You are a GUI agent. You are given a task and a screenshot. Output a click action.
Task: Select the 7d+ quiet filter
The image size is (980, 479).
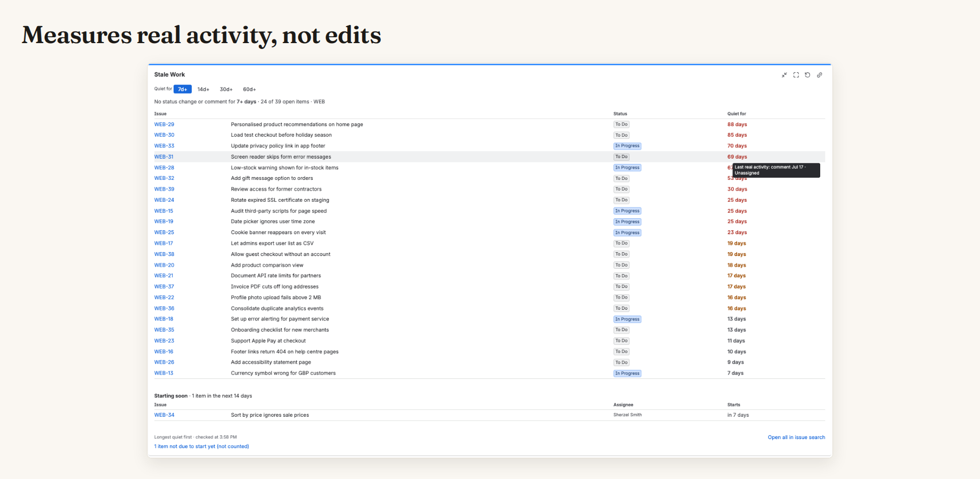pyautogui.click(x=182, y=89)
